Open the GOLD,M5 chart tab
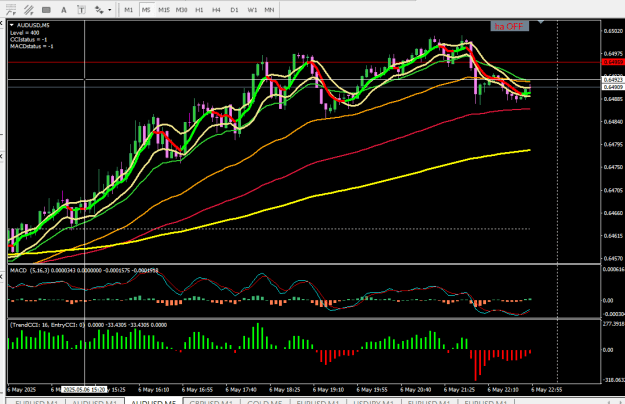 click(265, 402)
